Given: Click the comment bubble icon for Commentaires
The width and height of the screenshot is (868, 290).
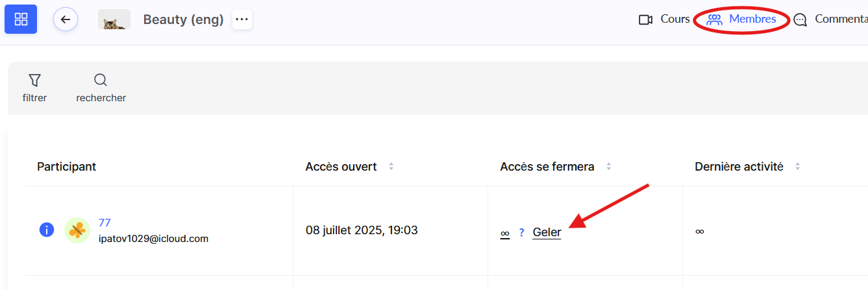Looking at the screenshot, I should [800, 20].
